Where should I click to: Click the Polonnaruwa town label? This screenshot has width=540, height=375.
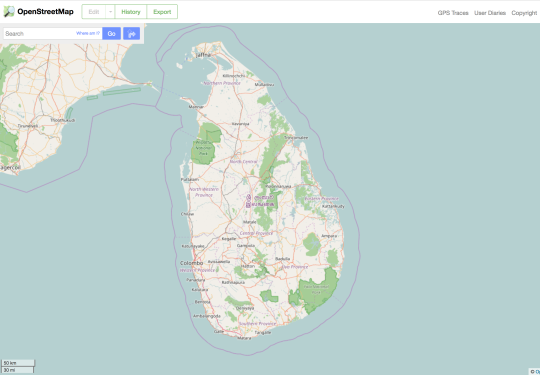pyautogui.click(x=278, y=186)
